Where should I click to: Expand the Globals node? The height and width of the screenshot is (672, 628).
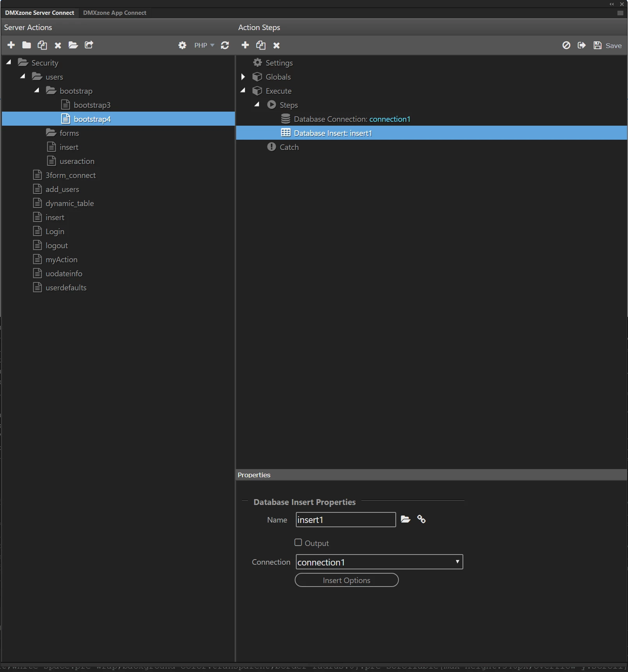pyautogui.click(x=243, y=76)
